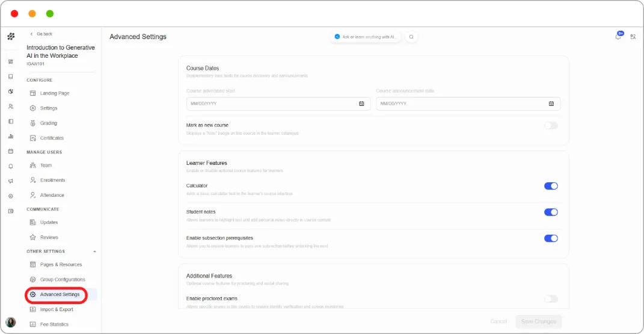Click the Additional Features section heading
This screenshot has width=644, height=334.
click(209, 276)
